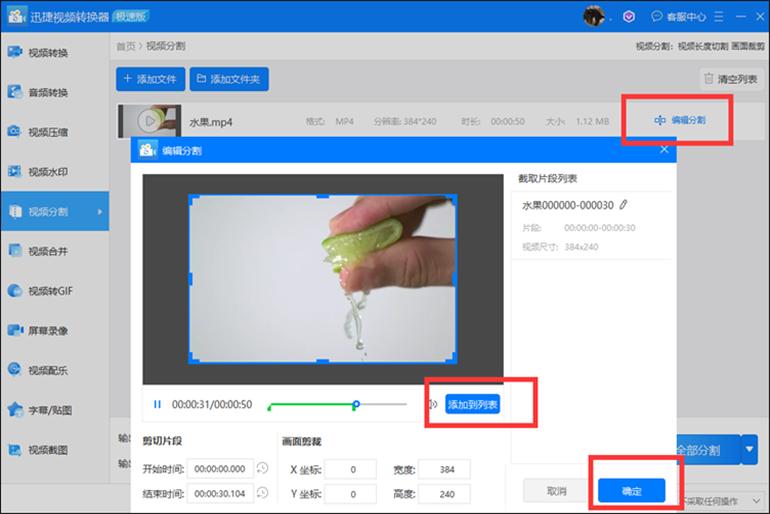Click the top-center crop handle
The height and width of the screenshot is (514, 770).
click(x=322, y=196)
